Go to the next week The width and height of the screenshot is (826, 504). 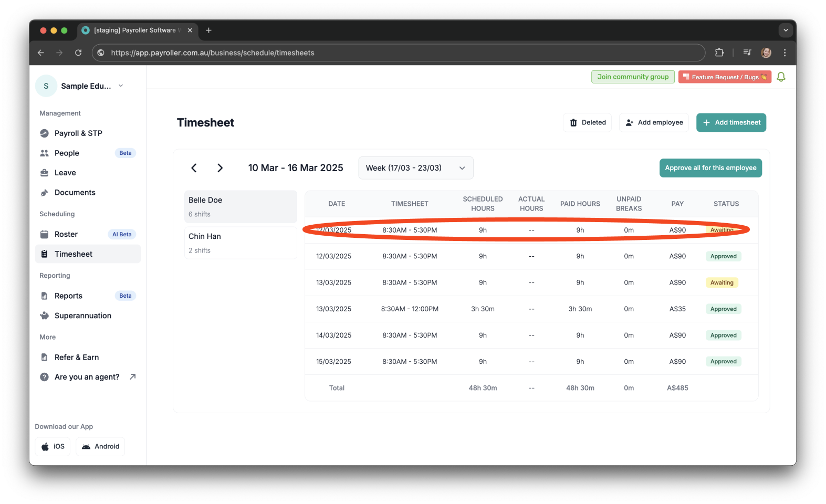pyautogui.click(x=220, y=168)
